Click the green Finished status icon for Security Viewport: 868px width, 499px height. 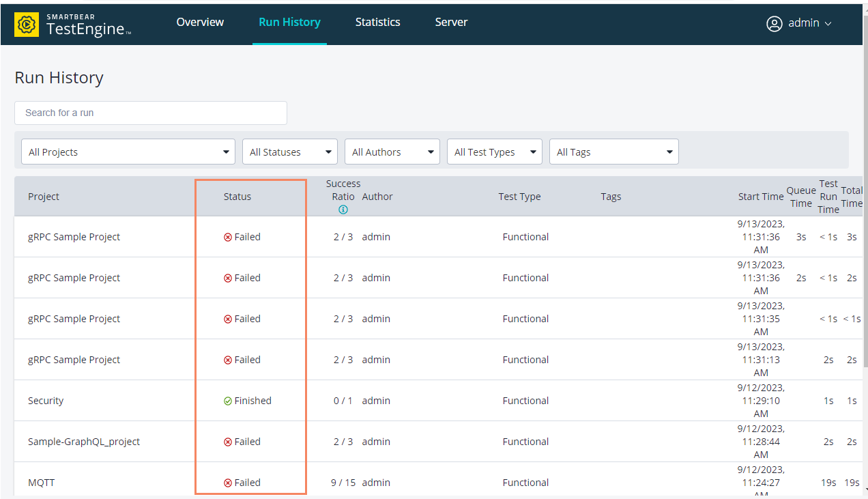point(228,401)
